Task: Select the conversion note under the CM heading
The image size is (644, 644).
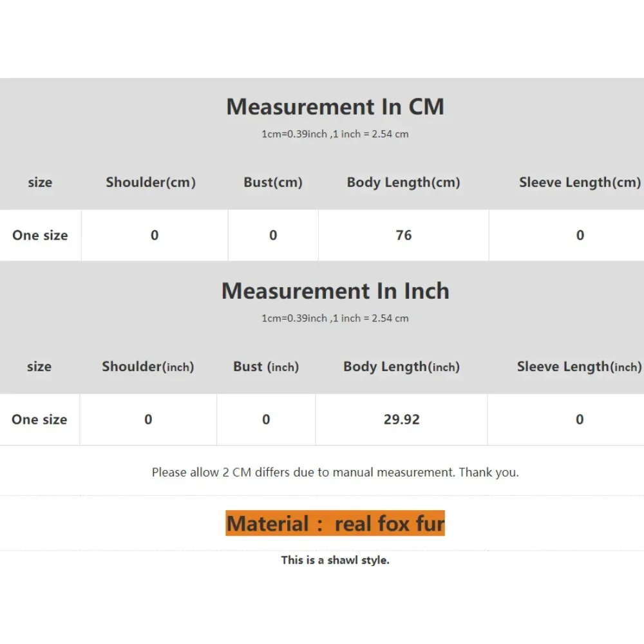Action: click(x=335, y=134)
